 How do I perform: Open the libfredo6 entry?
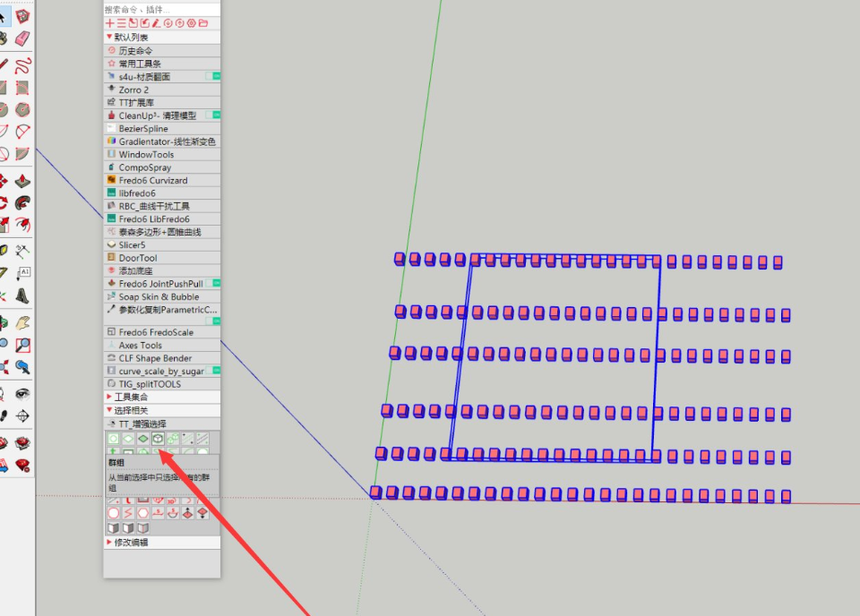coord(162,192)
